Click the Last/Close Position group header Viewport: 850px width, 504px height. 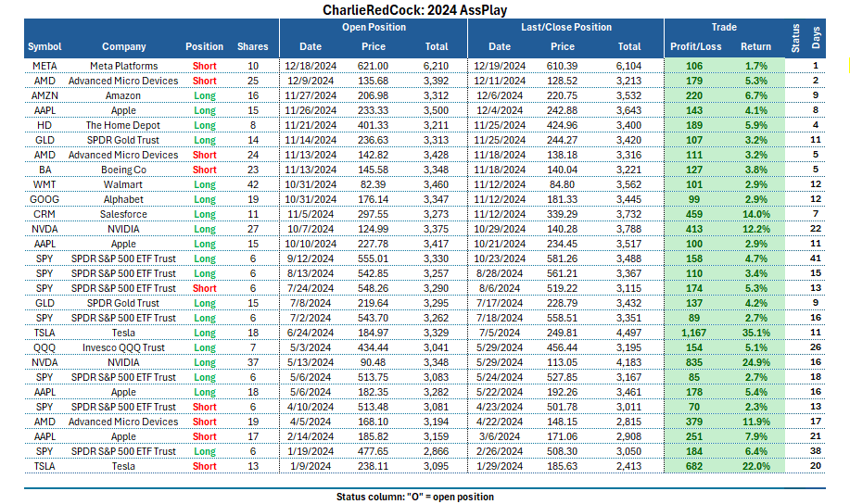566,27
